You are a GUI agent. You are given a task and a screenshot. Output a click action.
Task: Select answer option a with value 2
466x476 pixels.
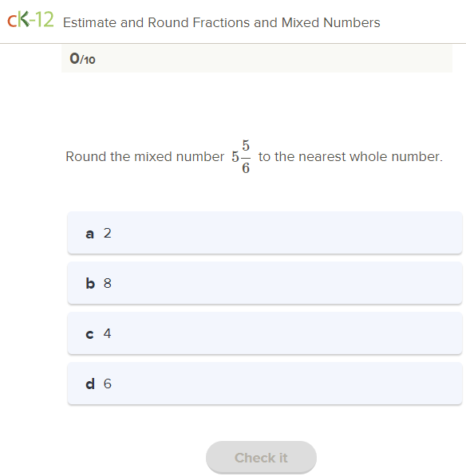(x=265, y=233)
